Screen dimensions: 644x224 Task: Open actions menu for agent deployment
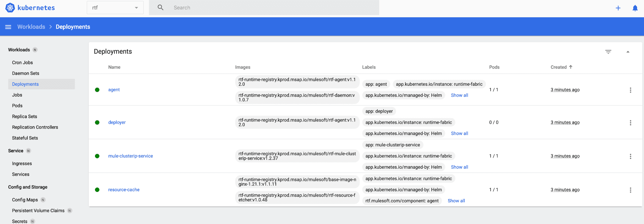pos(630,90)
